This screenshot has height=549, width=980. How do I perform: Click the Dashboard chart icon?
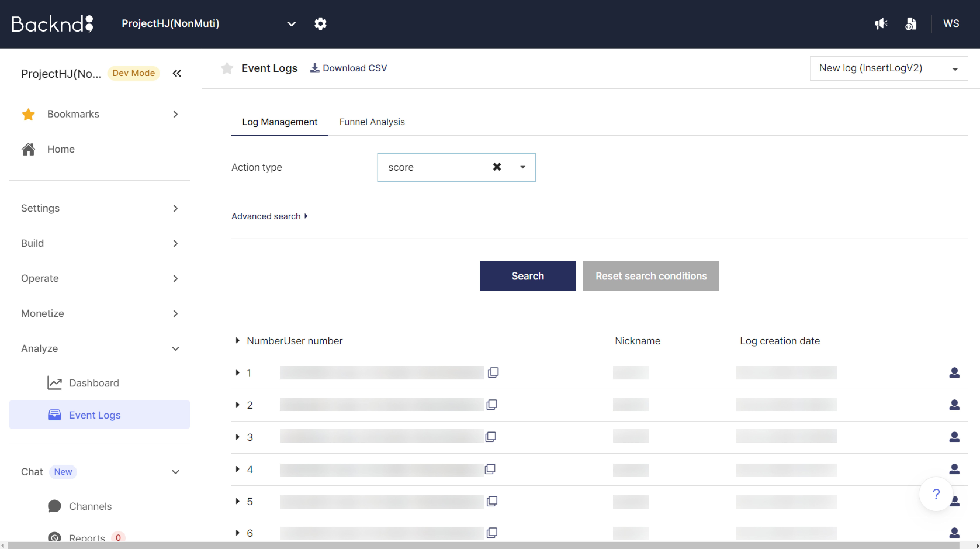(54, 383)
